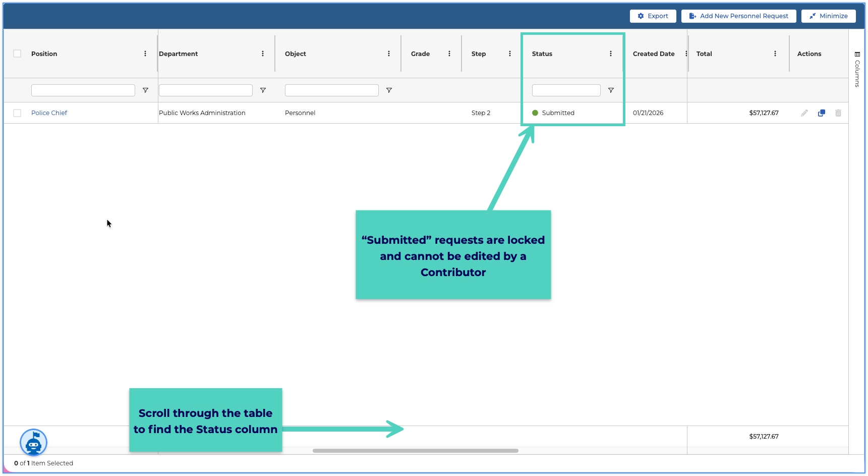This screenshot has height=476, width=868.
Task: Open Add New Personnel Request
Action: coord(738,16)
